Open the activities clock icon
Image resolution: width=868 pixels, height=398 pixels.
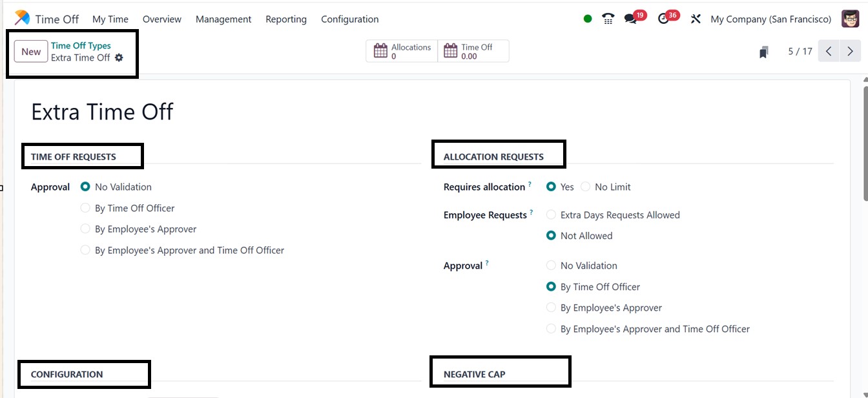pyautogui.click(x=664, y=19)
